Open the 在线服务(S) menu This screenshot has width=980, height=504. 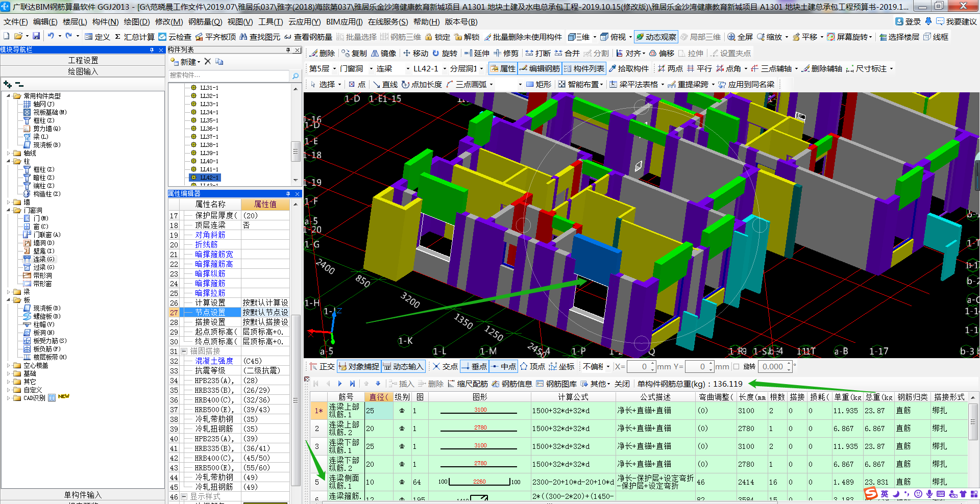pyautogui.click(x=388, y=21)
